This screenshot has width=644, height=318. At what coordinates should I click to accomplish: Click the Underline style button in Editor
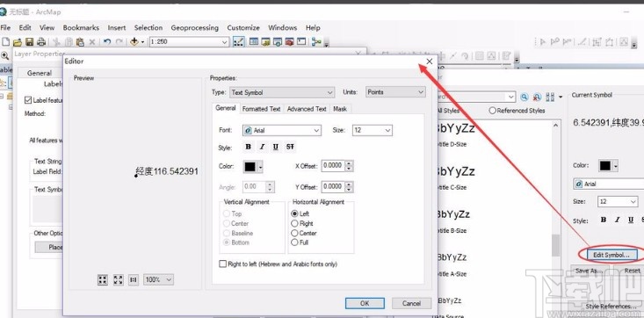click(276, 147)
